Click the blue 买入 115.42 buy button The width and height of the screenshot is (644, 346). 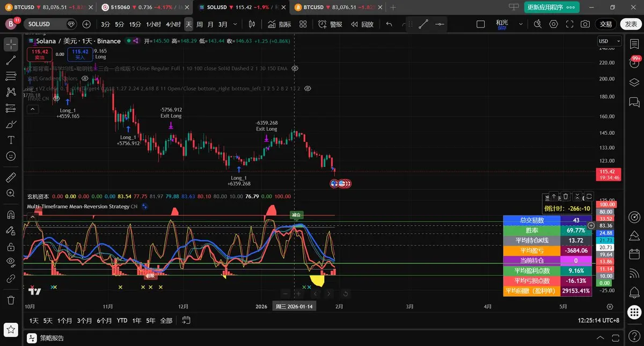(80, 54)
